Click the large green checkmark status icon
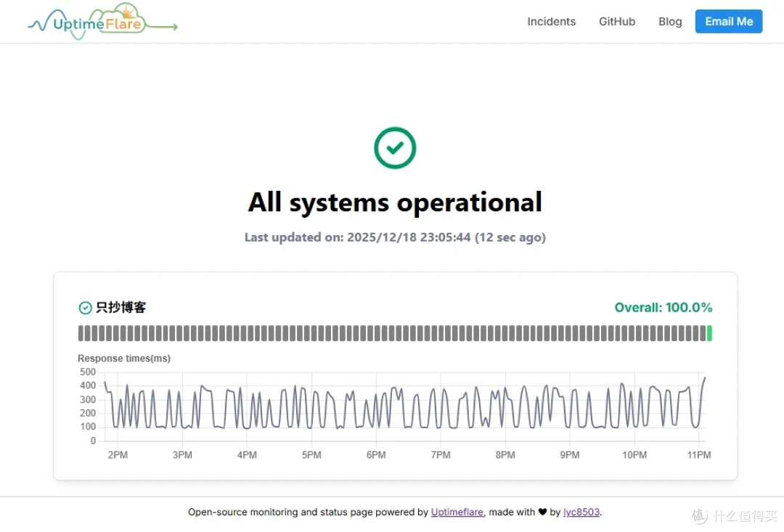The height and width of the screenshot is (532, 784). pyautogui.click(x=395, y=148)
